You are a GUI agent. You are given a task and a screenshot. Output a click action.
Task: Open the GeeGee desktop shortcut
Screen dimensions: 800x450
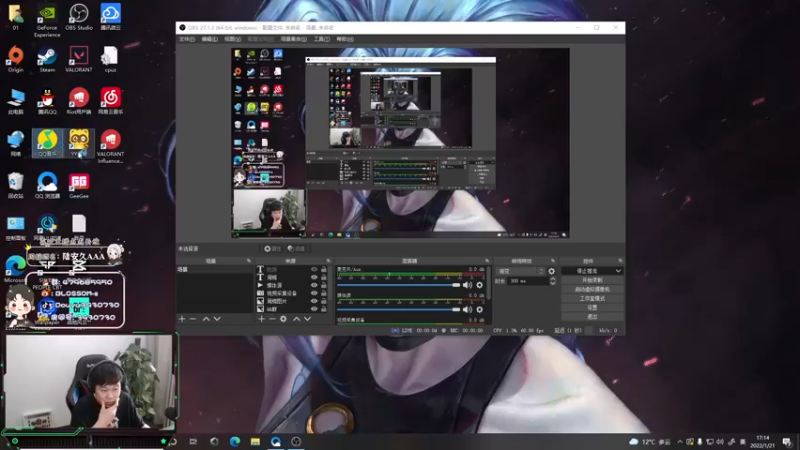pyautogui.click(x=79, y=186)
